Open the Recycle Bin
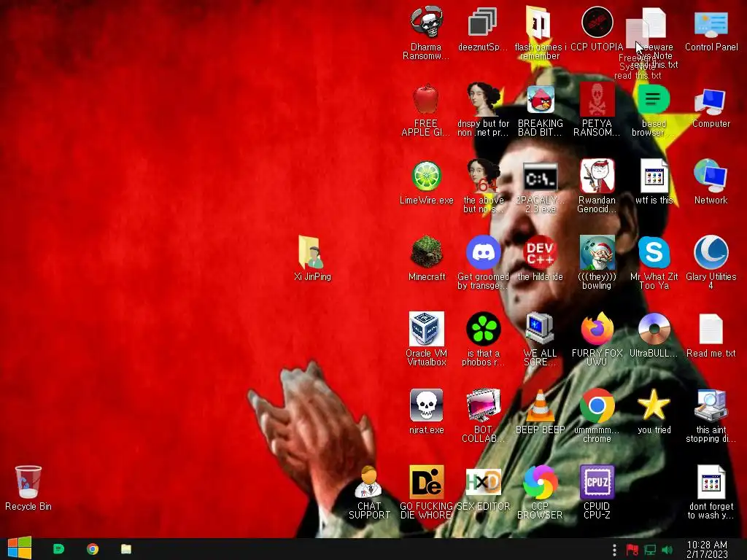The height and width of the screenshot is (560, 747). point(28,483)
